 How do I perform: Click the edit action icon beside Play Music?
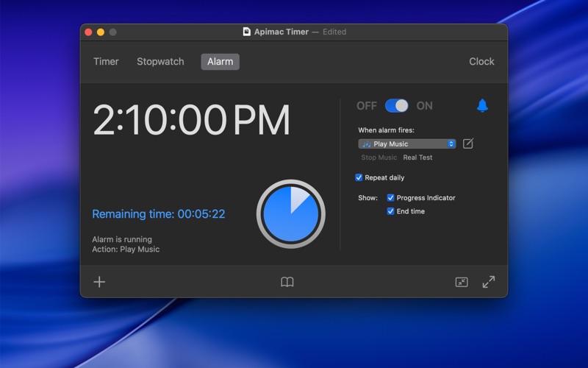pos(468,144)
